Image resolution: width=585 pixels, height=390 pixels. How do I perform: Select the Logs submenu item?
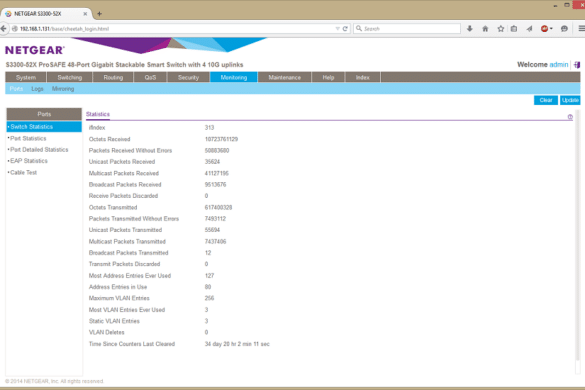37,89
